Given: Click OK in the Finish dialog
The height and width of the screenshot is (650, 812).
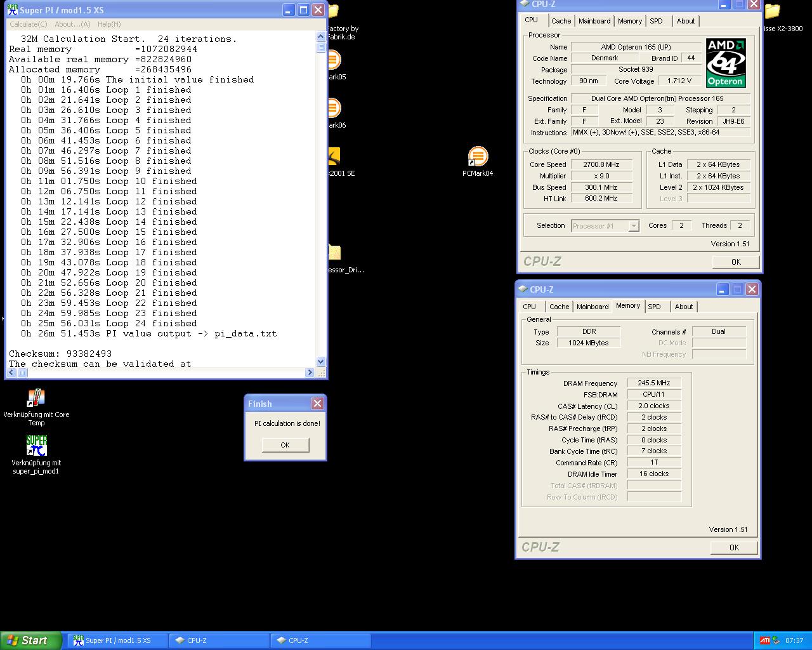Looking at the screenshot, I should 285,445.
